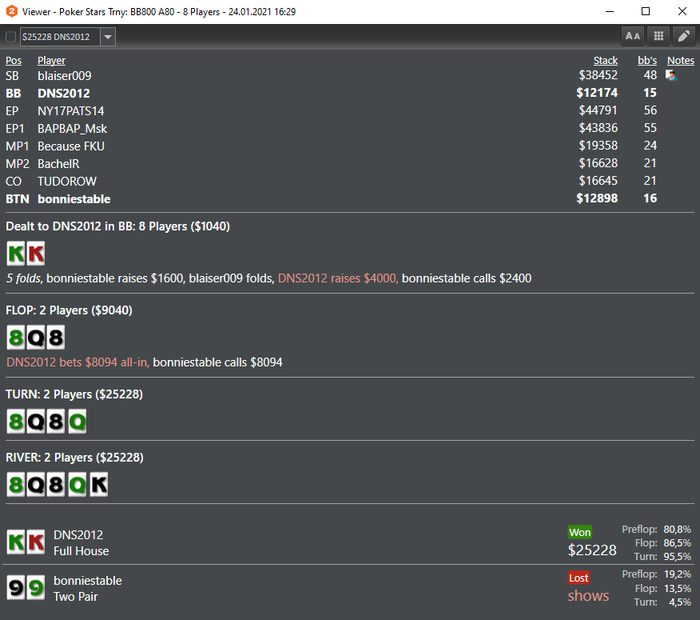Click the bb's column header
This screenshot has height=620, width=700.
[647, 60]
